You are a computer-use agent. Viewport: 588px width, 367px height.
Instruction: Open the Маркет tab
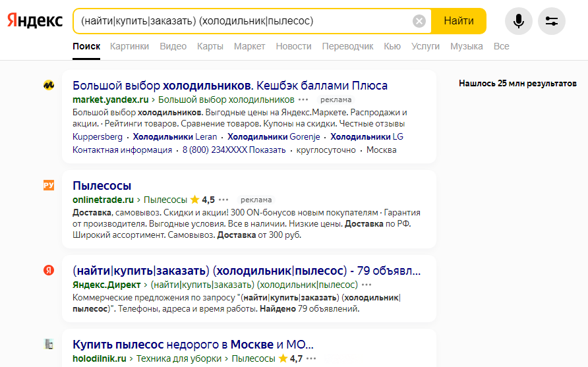point(249,47)
